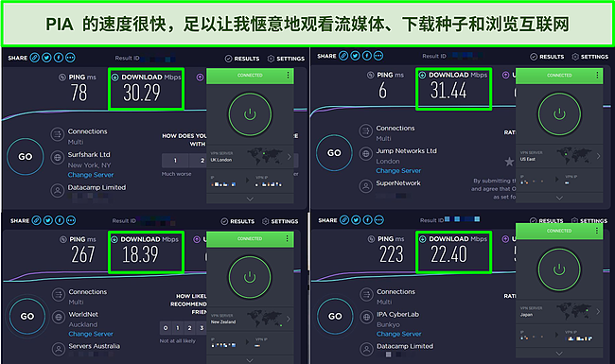The width and height of the screenshot is (615, 364).
Task: Share WorldNet Auckland result on Twitter
Action: point(48,220)
